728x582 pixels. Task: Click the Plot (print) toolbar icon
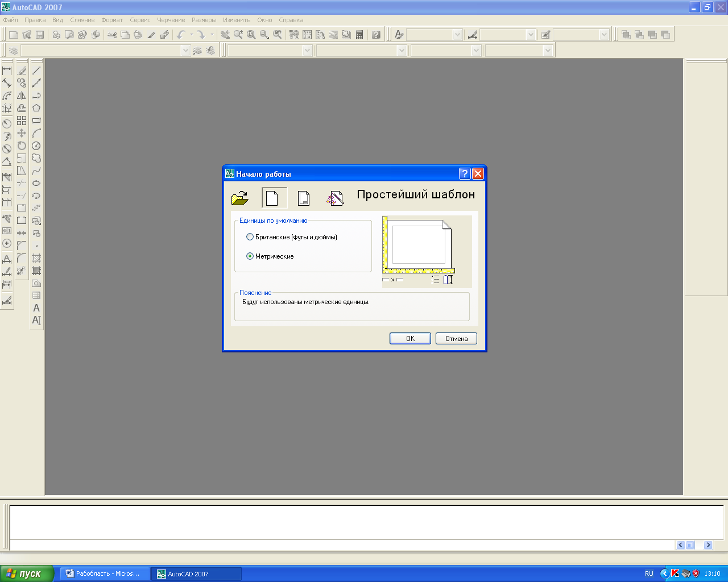[x=56, y=35]
